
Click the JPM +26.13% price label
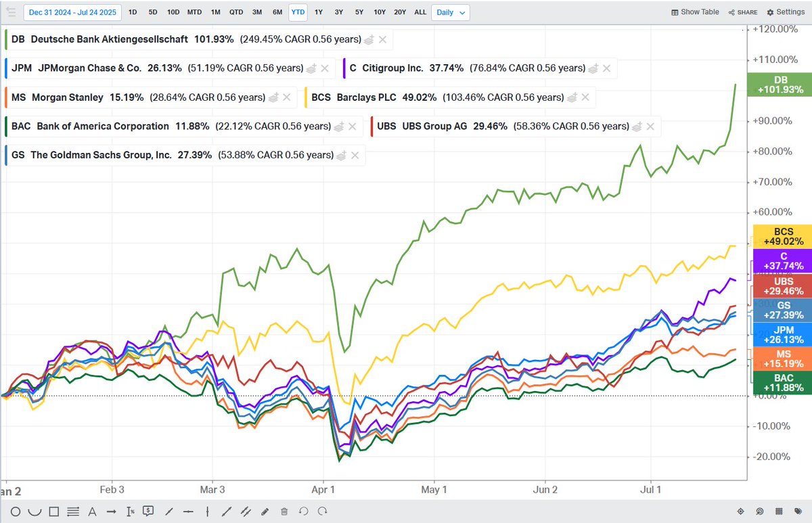click(x=783, y=334)
